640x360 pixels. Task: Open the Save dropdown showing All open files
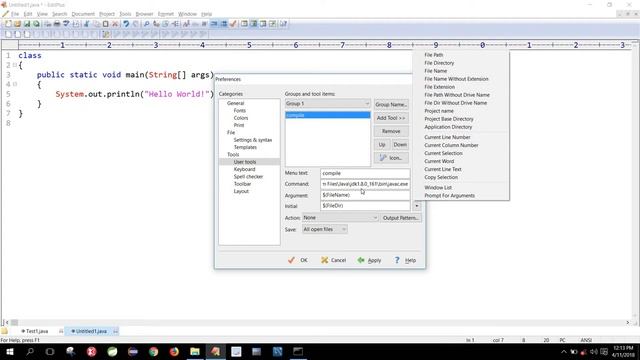tap(325, 229)
